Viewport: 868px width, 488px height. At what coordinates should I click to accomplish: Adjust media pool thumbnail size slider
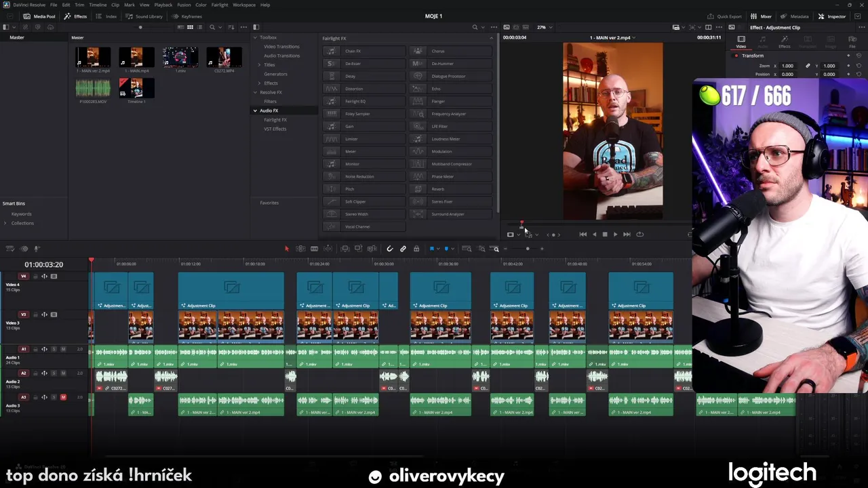pos(140,27)
